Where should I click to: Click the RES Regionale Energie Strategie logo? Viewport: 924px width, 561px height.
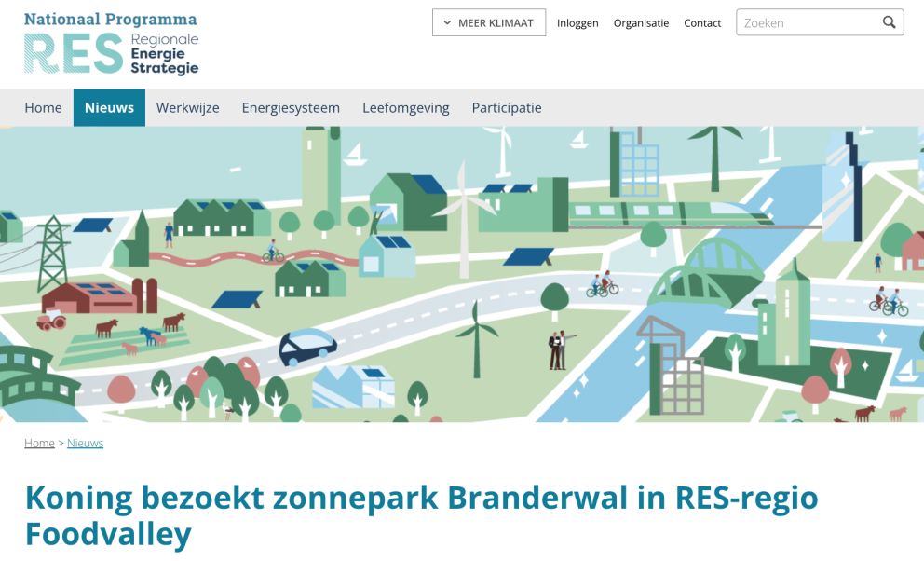[111, 44]
